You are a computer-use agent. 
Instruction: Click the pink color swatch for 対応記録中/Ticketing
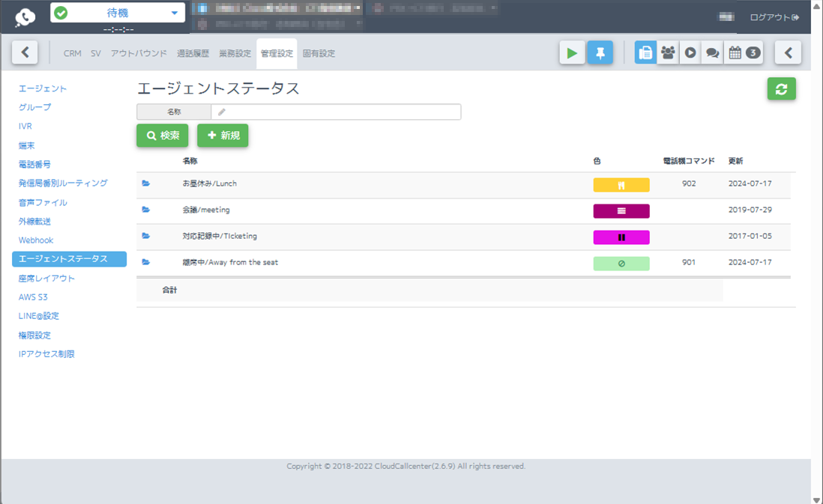621,236
